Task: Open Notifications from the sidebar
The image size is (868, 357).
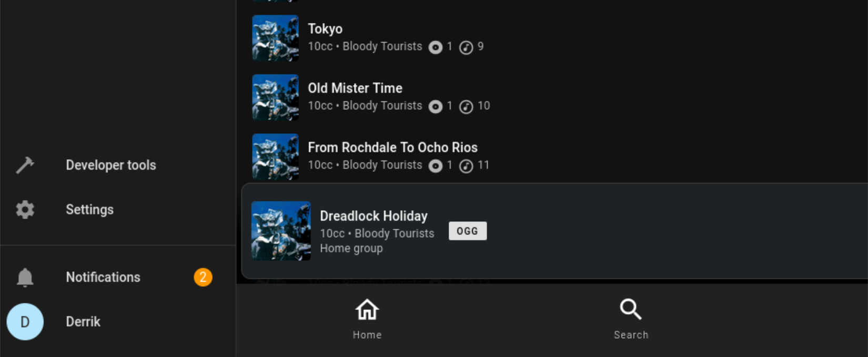Action: click(103, 277)
